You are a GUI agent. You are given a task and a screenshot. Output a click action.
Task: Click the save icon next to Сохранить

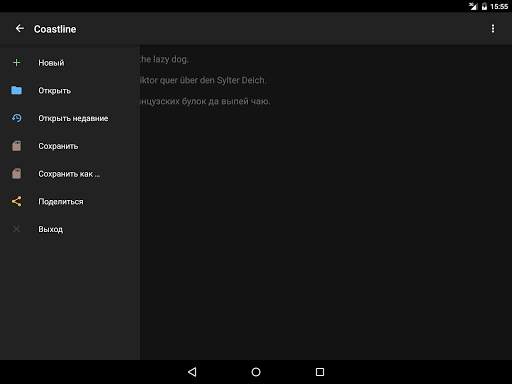coord(16,146)
